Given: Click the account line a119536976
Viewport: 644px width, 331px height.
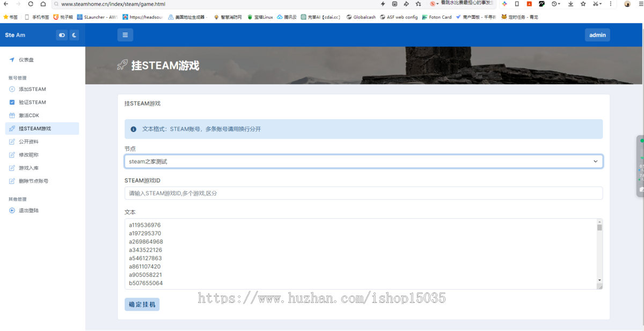Looking at the screenshot, I should point(145,225).
